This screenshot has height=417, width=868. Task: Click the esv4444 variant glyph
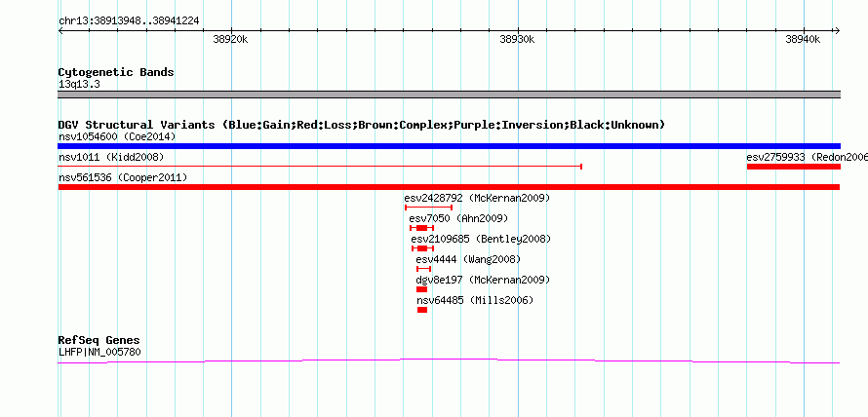pos(423,269)
